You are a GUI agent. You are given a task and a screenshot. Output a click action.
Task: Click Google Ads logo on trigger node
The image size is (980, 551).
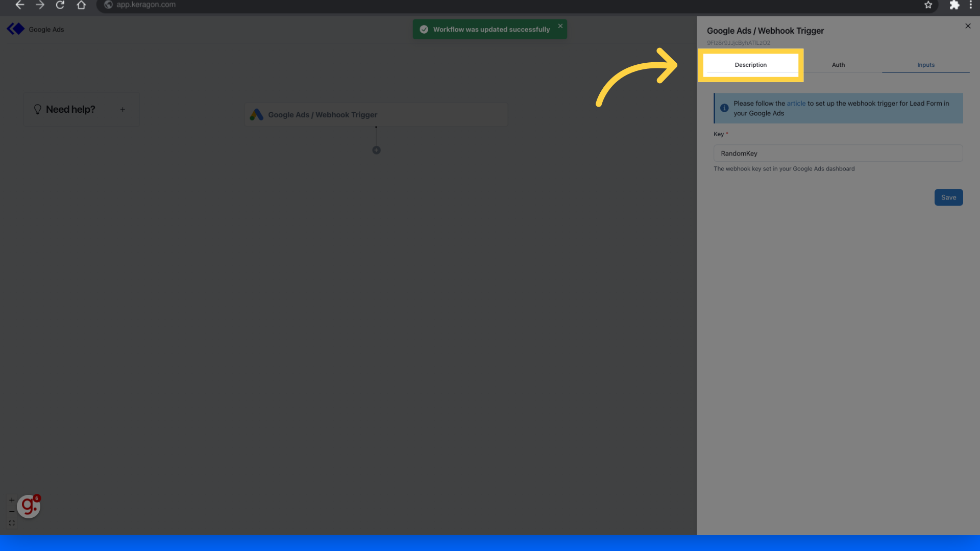tap(257, 115)
